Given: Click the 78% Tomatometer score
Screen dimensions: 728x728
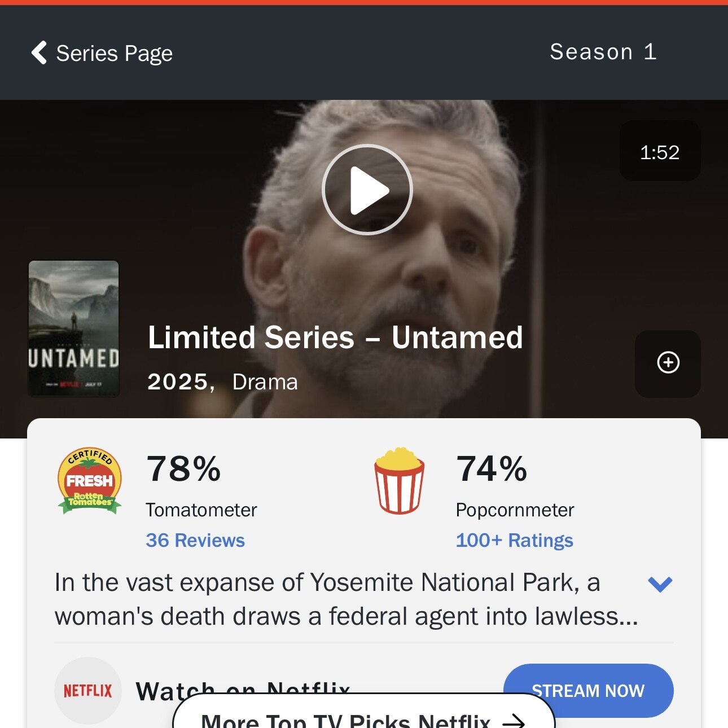Looking at the screenshot, I should click(183, 469).
